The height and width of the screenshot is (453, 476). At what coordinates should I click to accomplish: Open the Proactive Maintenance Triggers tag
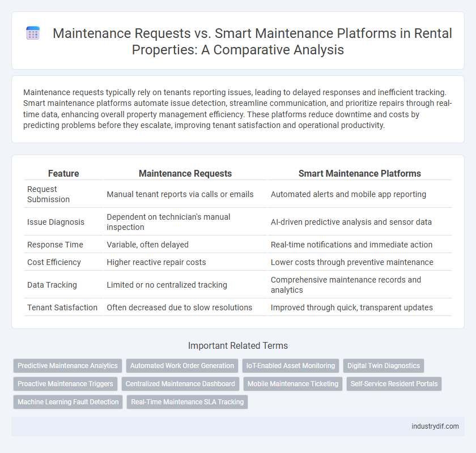(65, 384)
